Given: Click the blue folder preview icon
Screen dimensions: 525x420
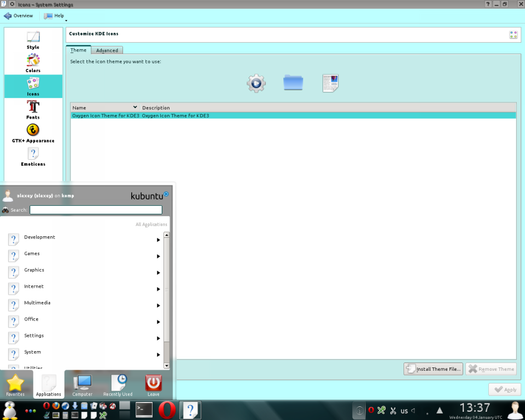Looking at the screenshot, I should pyautogui.click(x=293, y=83).
